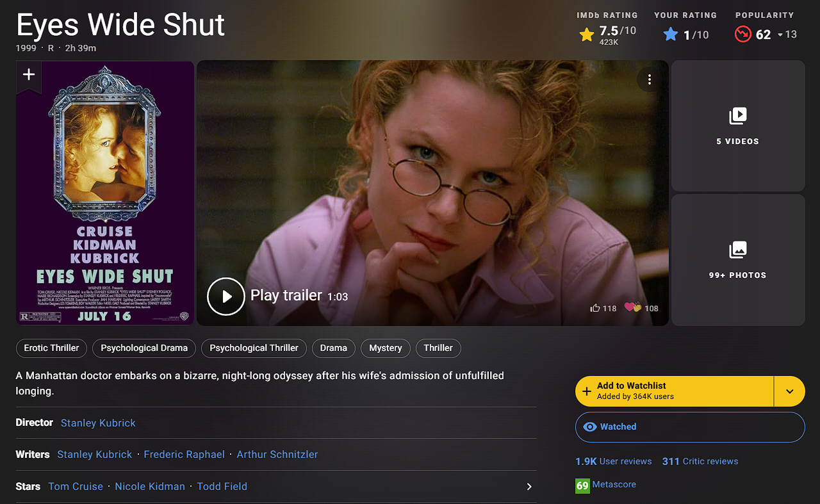Add the movie to Watchlist

(674, 391)
